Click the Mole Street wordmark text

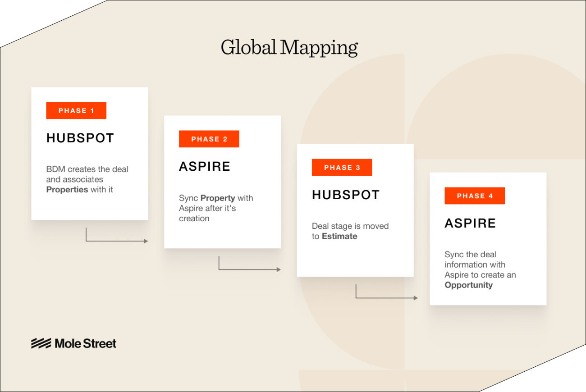[86, 343]
